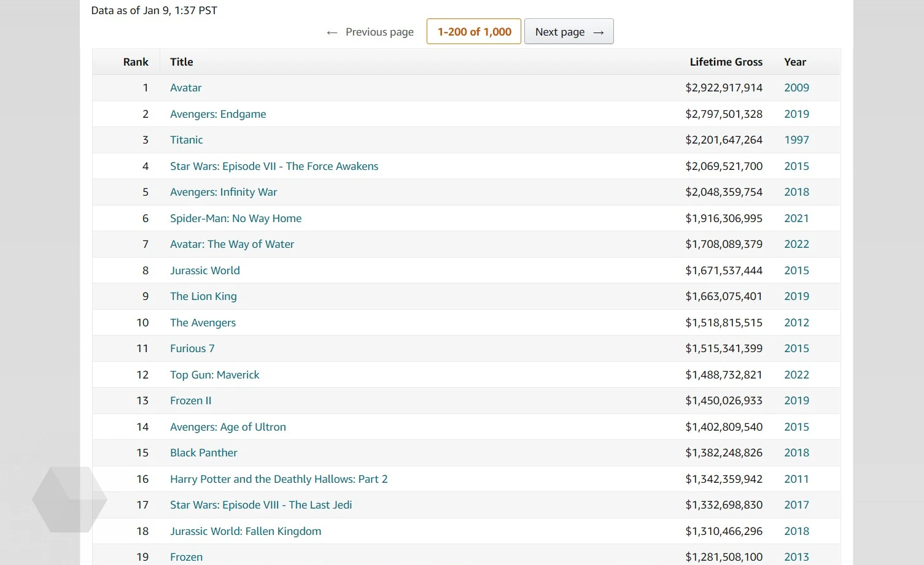Click year 2022 in Way of Water row
The width and height of the screenshot is (924, 565).
pos(796,244)
